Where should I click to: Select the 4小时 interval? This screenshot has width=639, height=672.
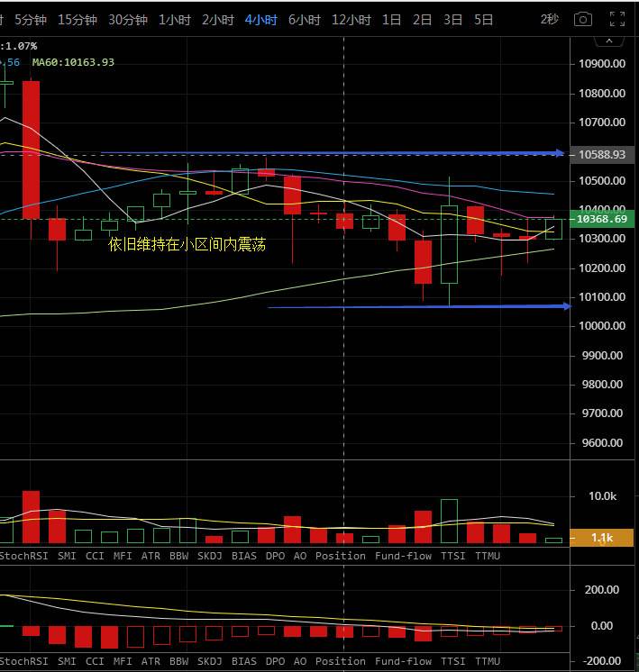[x=260, y=20]
